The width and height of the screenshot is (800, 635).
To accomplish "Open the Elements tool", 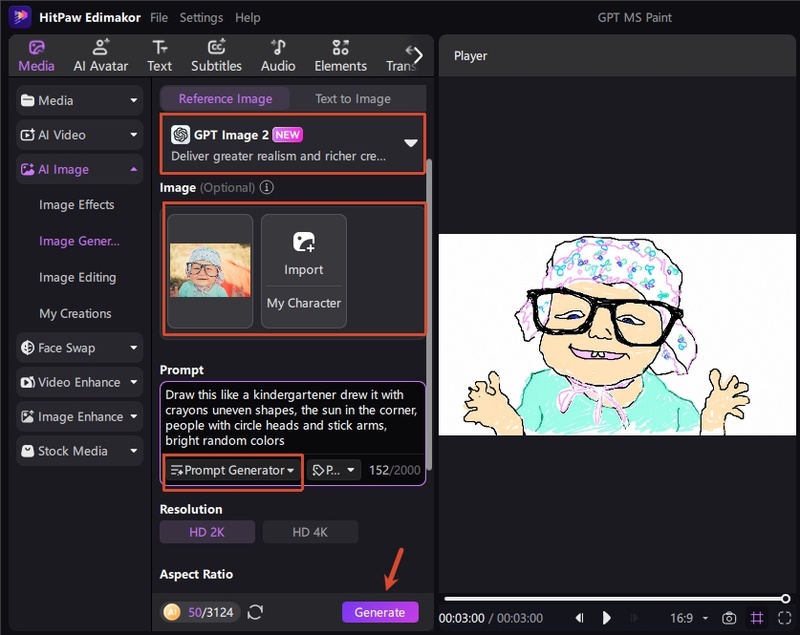I will click(340, 56).
